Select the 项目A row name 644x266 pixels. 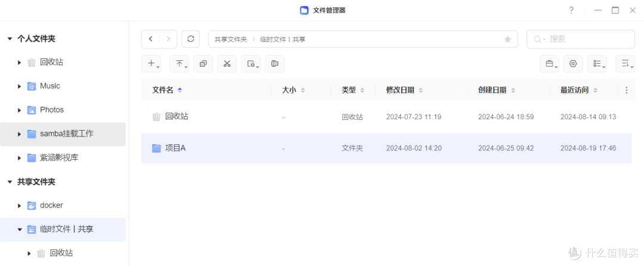[x=175, y=148]
